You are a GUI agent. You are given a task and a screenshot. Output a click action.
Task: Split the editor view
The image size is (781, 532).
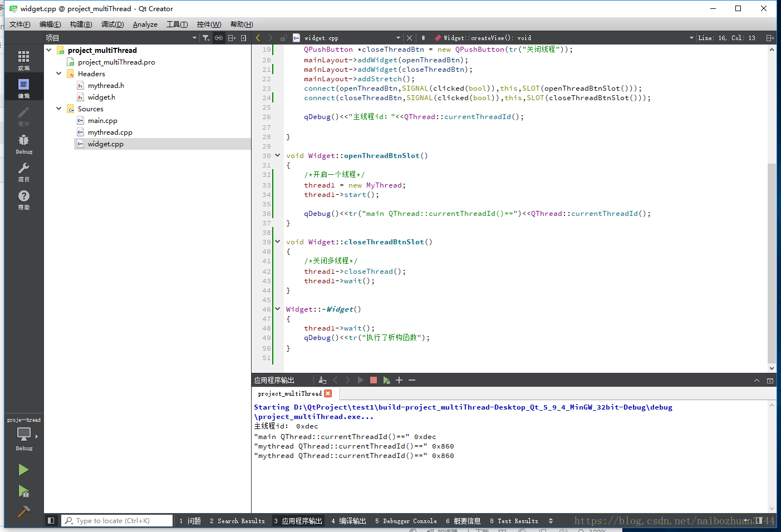(770, 38)
